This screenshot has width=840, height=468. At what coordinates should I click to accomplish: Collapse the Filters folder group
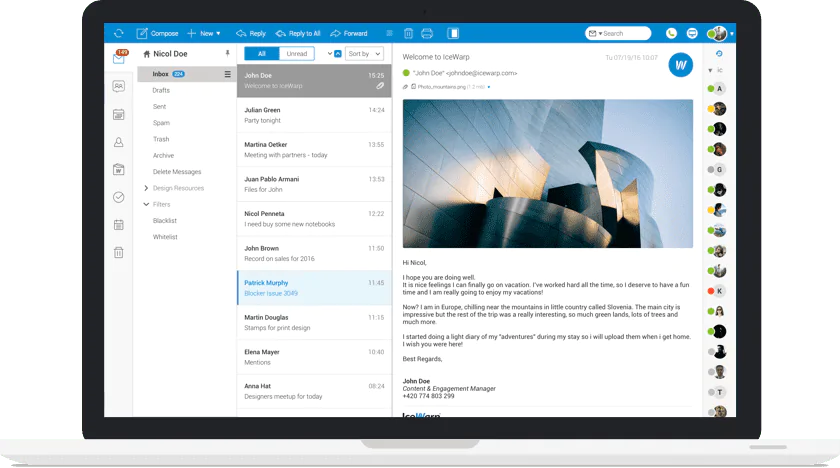click(146, 204)
